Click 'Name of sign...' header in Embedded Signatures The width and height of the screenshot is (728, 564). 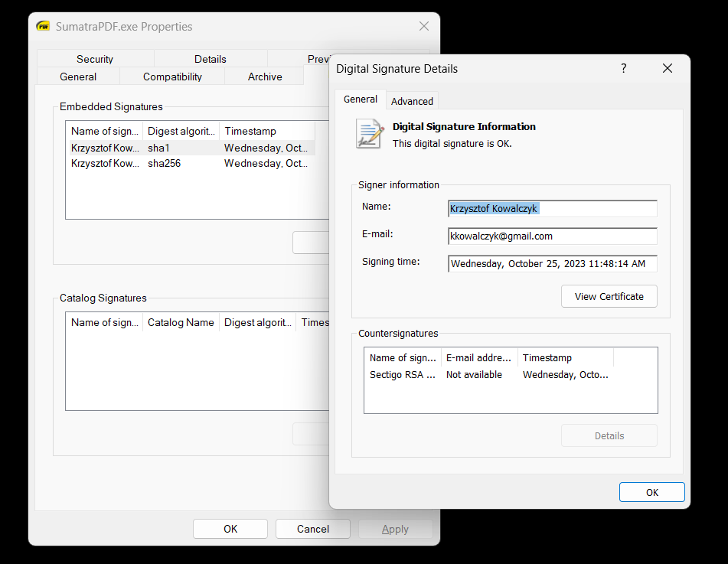104,131
